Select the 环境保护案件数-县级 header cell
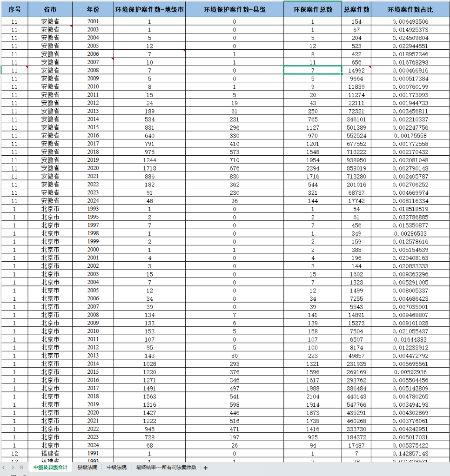The width and height of the screenshot is (450, 476). pyautogui.click(x=235, y=9)
